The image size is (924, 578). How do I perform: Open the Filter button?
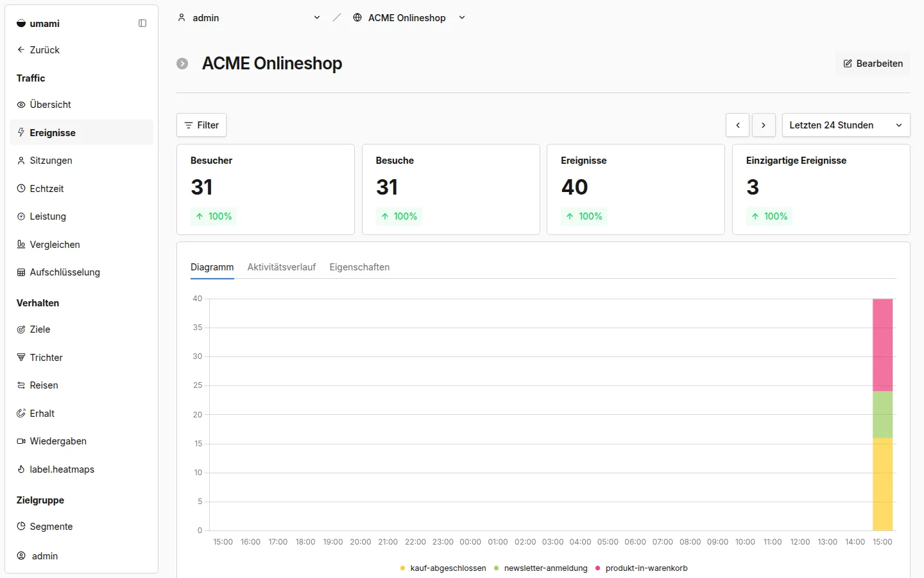pos(201,125)
